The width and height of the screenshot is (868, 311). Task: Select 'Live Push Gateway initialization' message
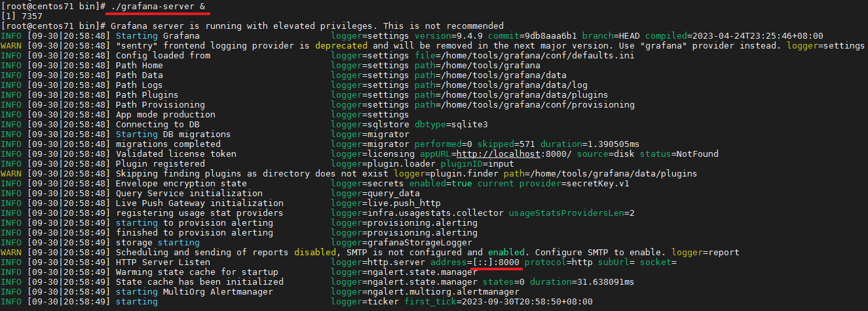coord(199,203)
